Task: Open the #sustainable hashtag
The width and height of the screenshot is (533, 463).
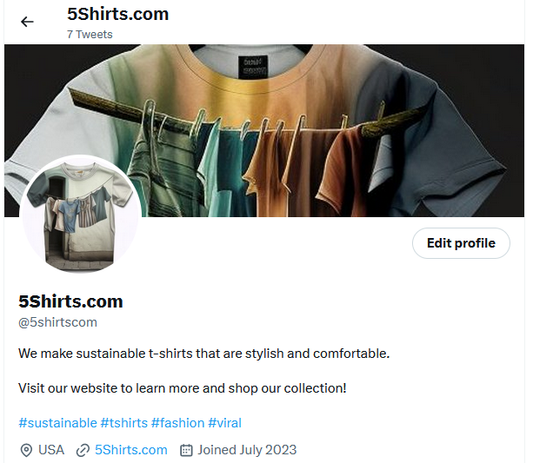Action: [x=58, y=423]
